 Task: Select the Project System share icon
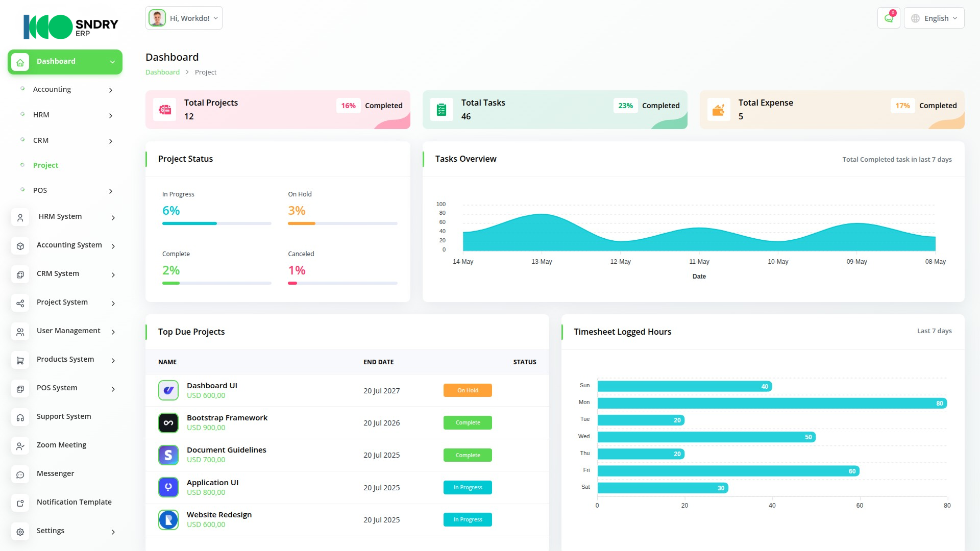point(20,303)
